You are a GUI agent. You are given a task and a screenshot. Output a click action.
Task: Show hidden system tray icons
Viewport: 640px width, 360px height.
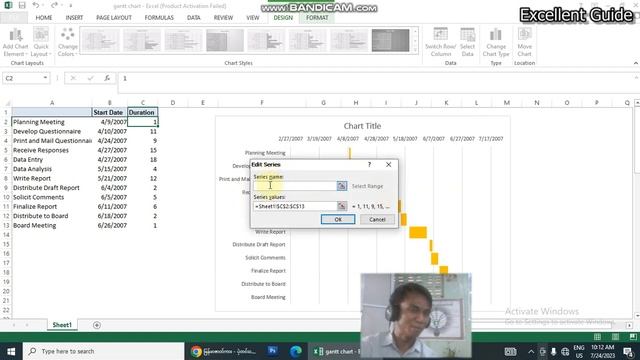coord(531,351)
